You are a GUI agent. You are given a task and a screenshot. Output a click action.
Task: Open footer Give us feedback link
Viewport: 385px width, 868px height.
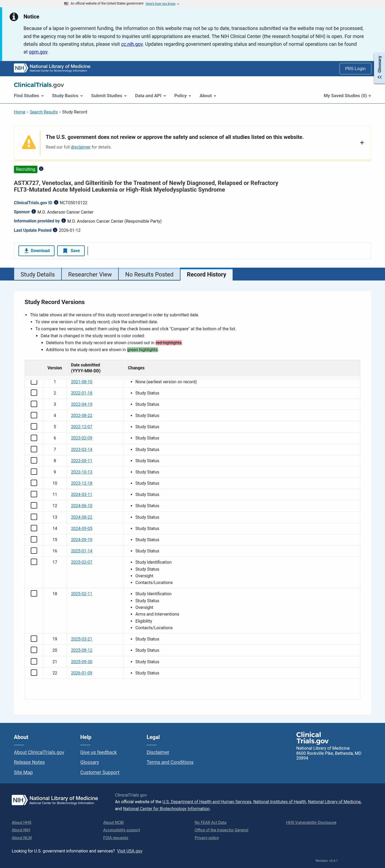[x=98, y=752]
